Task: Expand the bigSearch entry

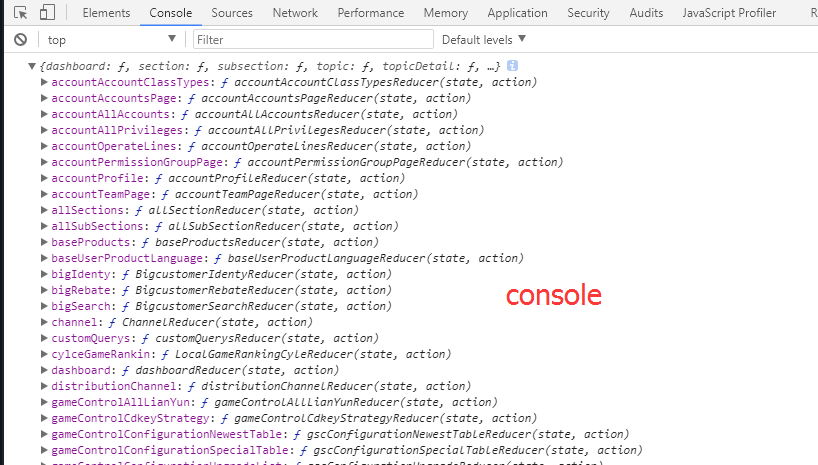Action: click(x=44, y=306)
